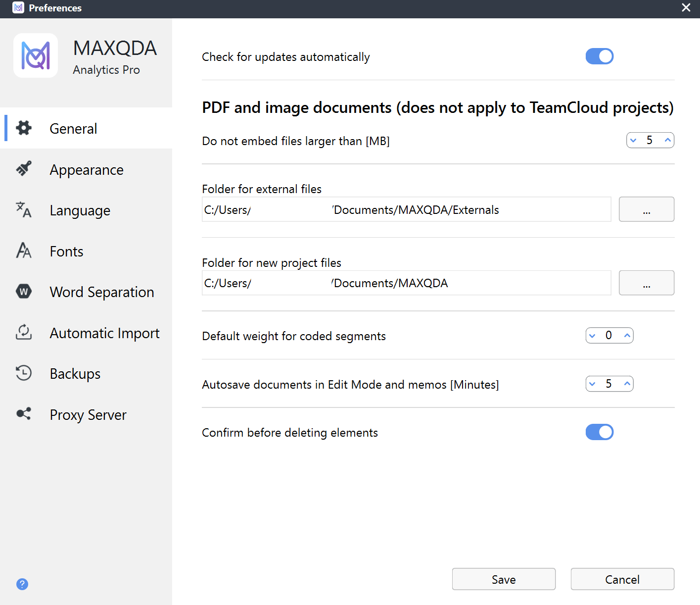700x605 pixels.
Task: Switch to the Appearance preferences tab
Action: [87, 169]
